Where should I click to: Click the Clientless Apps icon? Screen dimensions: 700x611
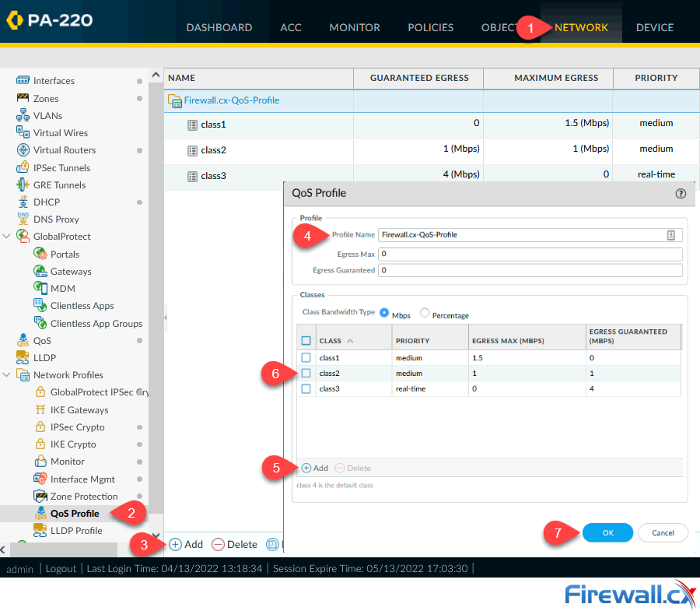(40, 305)
